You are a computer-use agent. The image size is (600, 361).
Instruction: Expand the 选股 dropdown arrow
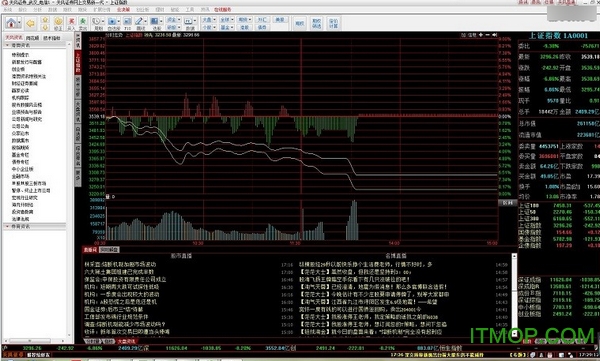pos(161,21)
